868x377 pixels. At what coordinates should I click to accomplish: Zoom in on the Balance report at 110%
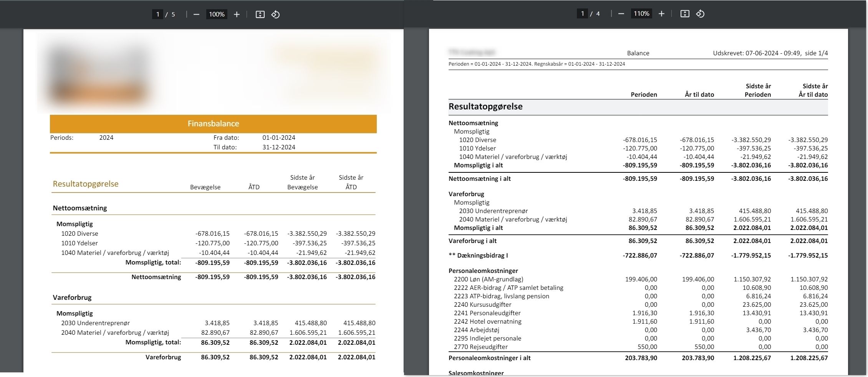[661, 14]
